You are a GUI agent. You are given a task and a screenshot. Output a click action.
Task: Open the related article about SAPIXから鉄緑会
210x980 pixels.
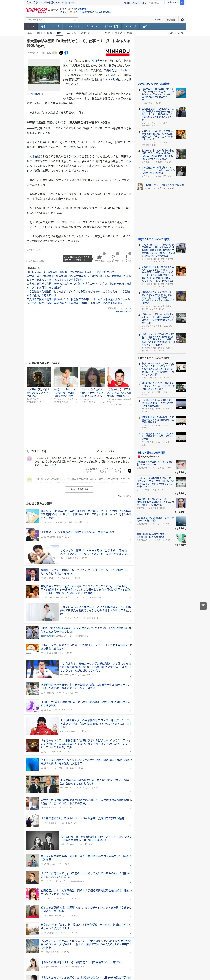72,272
